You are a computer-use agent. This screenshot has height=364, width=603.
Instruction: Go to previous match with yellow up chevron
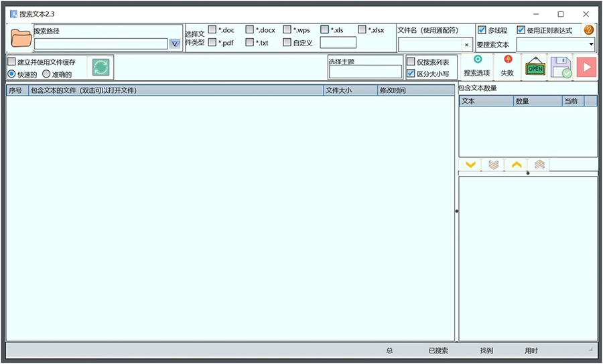[x=517, y=165]
